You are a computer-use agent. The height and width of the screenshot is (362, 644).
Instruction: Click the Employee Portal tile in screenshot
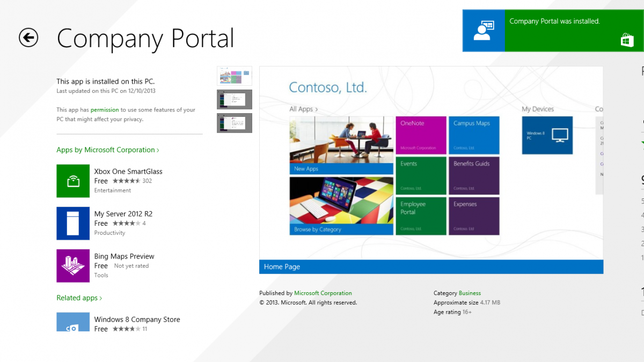[x=421, y=216]
